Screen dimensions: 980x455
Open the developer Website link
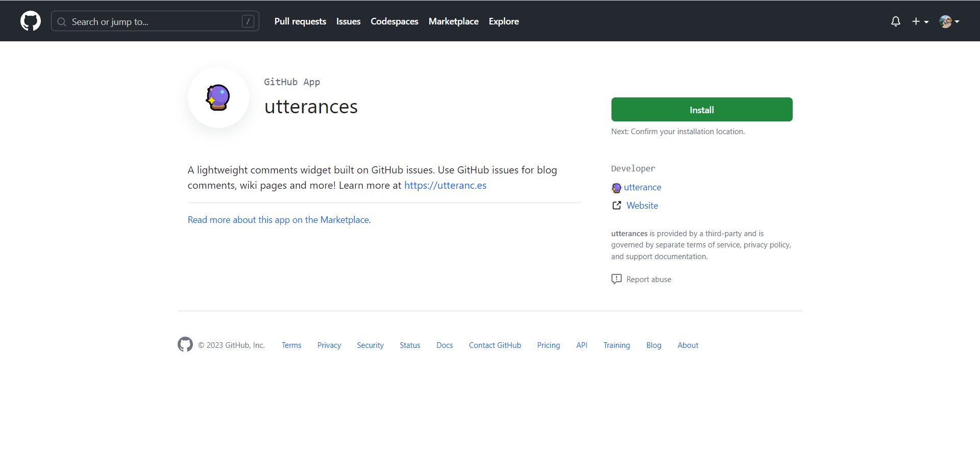[x=642, y=206]
